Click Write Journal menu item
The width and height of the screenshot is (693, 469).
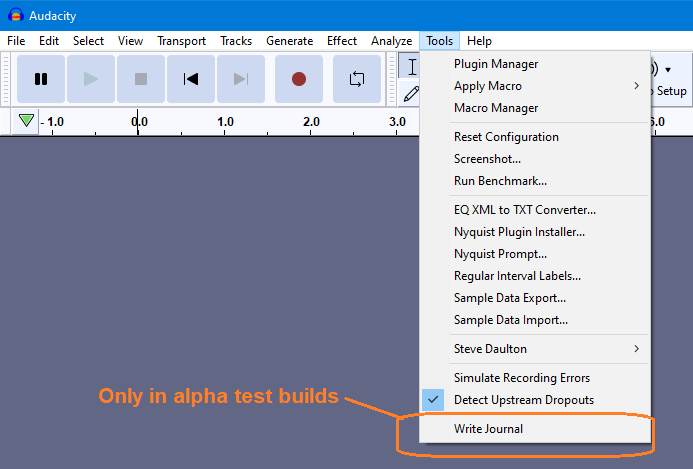coord(535,429)
